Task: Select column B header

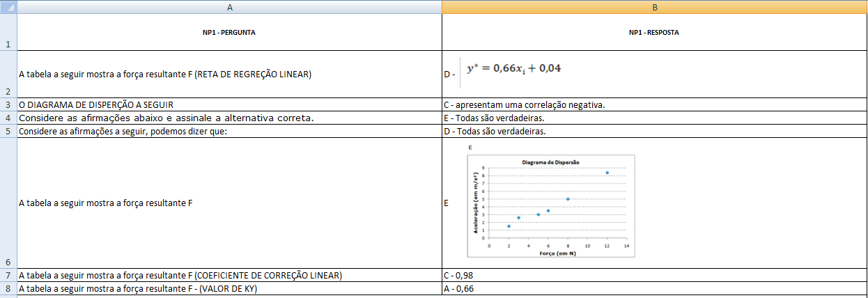Action: point(655,7)
